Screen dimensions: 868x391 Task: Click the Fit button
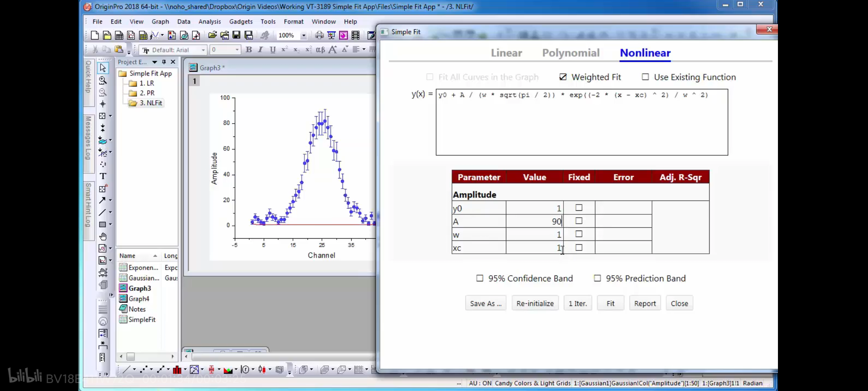610,303
